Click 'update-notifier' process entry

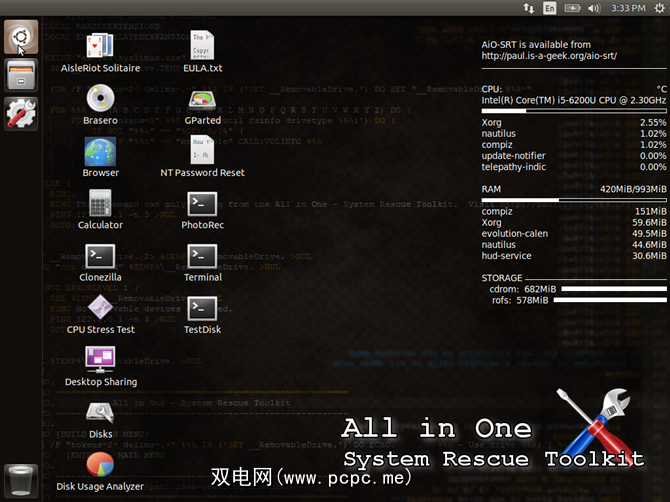pos(514,156)
